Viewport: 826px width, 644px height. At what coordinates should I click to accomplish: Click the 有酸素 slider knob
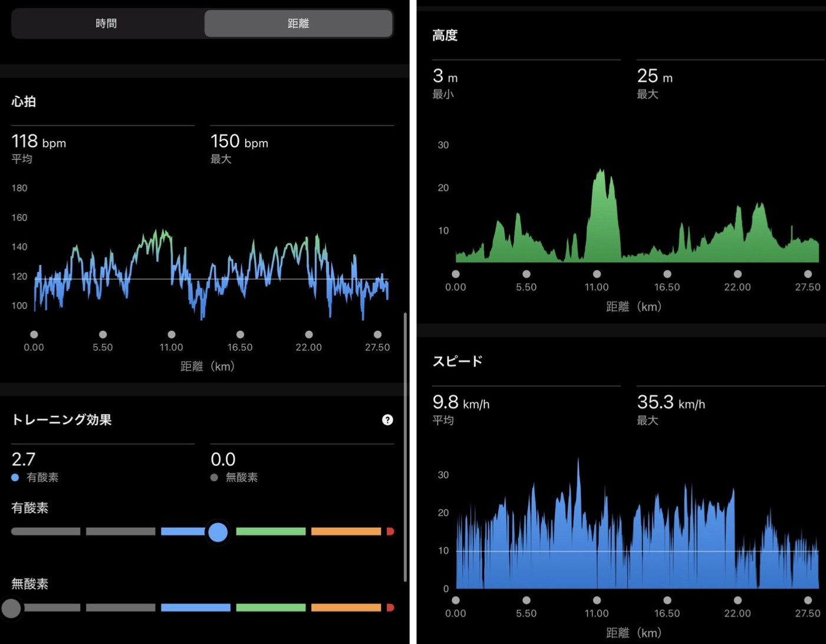click(218, 532)
